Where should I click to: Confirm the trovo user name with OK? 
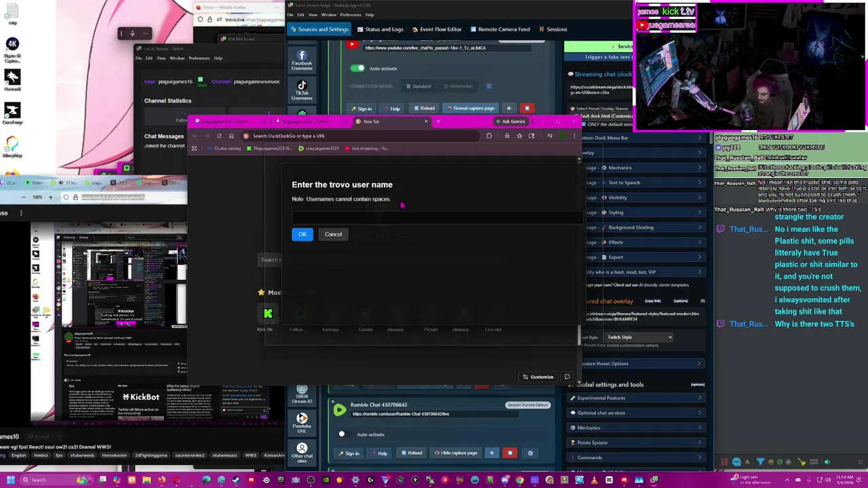coord(302,234)
